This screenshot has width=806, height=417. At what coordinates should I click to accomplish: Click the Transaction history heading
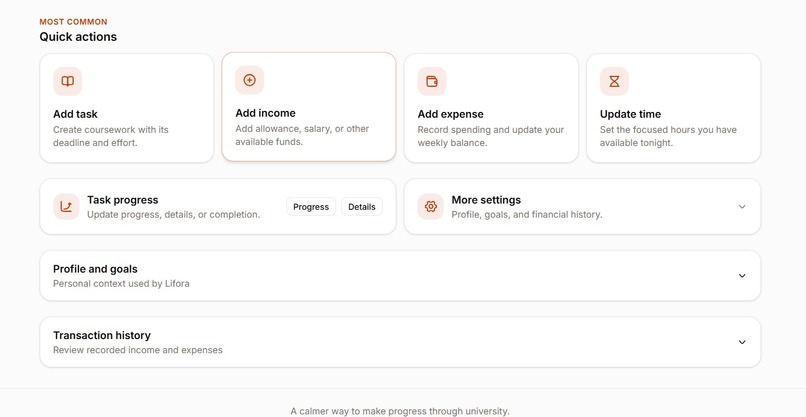[x=102, y=335]
